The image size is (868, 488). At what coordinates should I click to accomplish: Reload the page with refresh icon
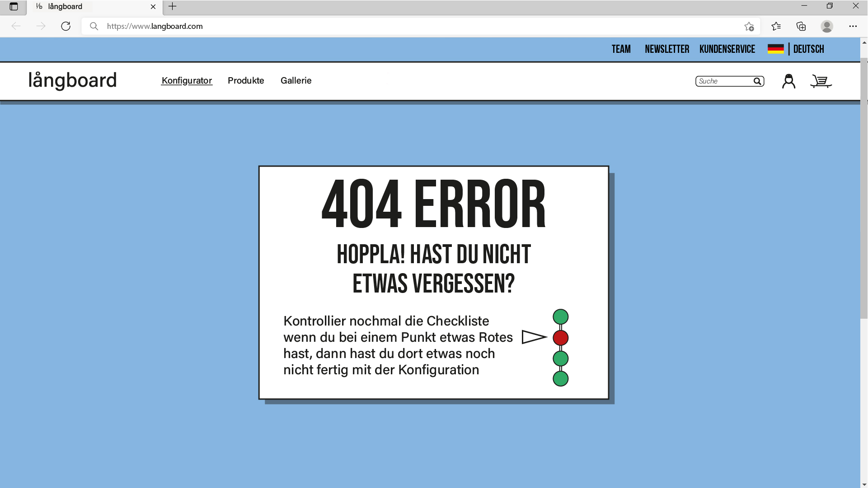[66, 26]
